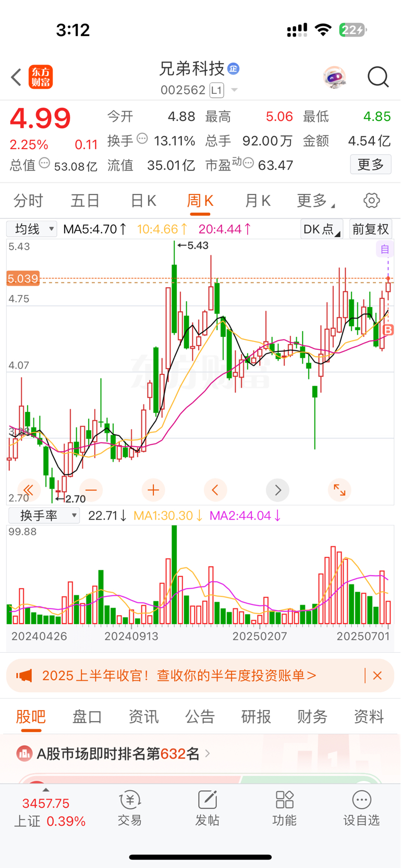401x868 pixels.
Task: Expand the stock code dropdown arrow
Action: (234, 90)
